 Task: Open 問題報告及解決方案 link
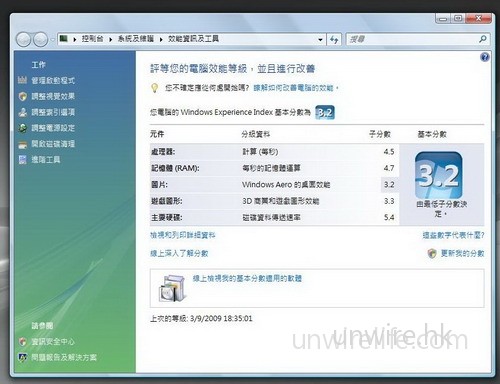[x=64, y=358]
